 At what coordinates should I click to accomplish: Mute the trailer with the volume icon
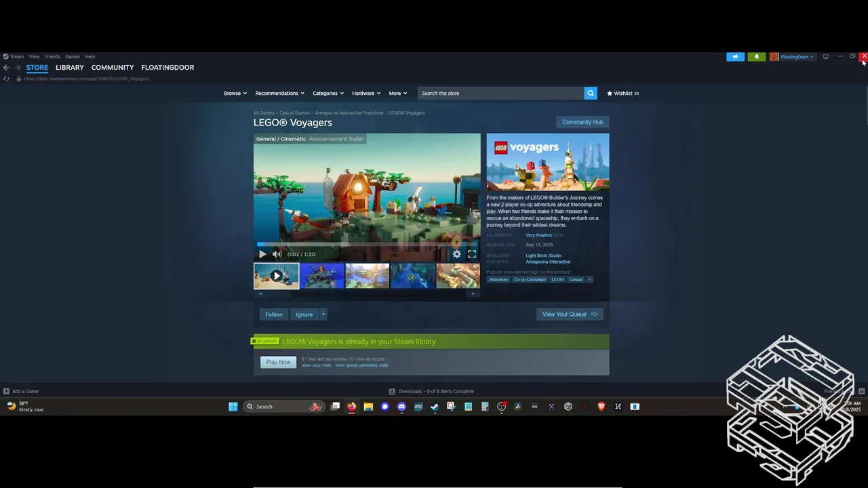[277, 254]
